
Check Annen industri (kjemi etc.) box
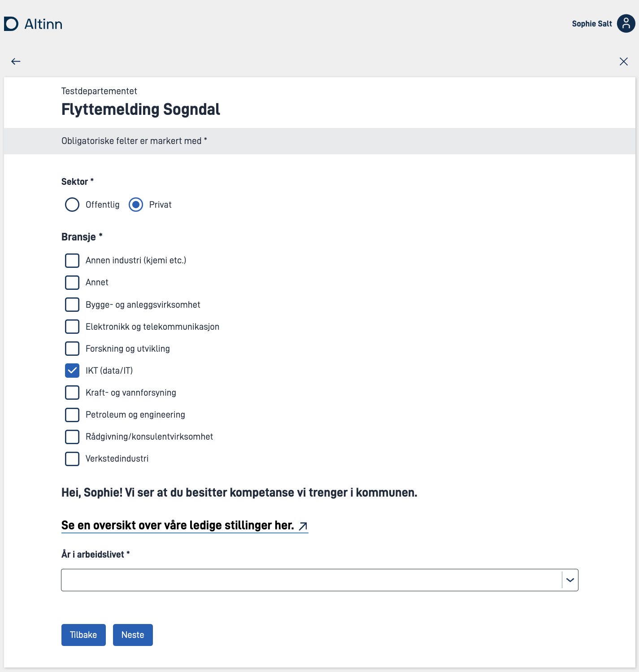[72, 260]
